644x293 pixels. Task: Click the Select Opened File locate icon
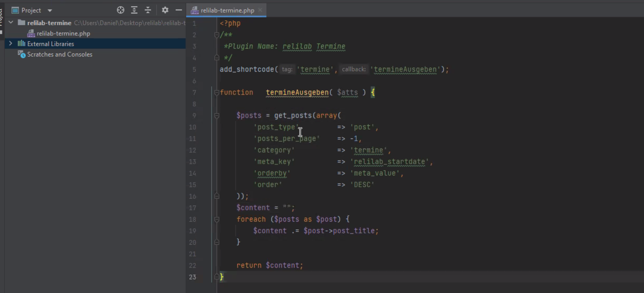(120, 10)
